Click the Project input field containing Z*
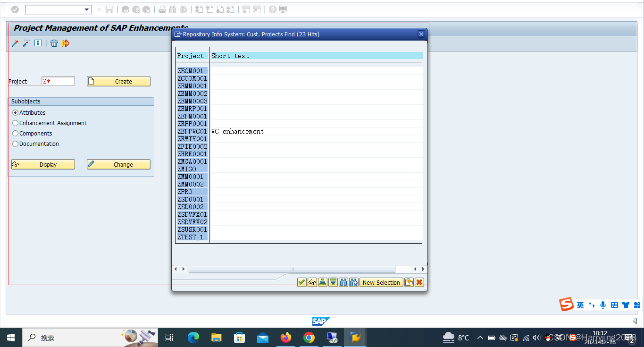 coord(58,81)
